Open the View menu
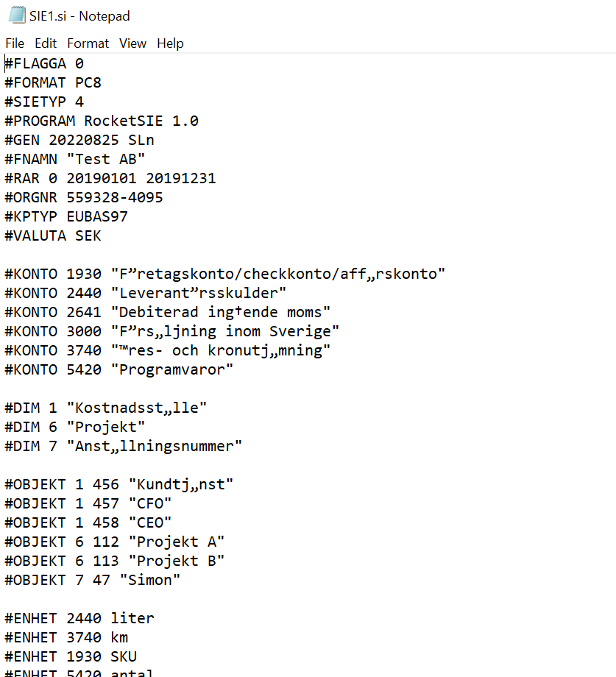 [132, 43]
